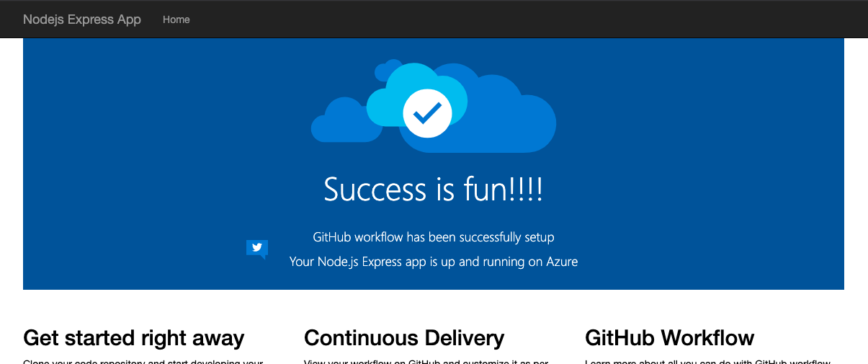Click the Twitter share icon
Image resolution: width=868 pixels, height=364 pixels.
point(257,249)
